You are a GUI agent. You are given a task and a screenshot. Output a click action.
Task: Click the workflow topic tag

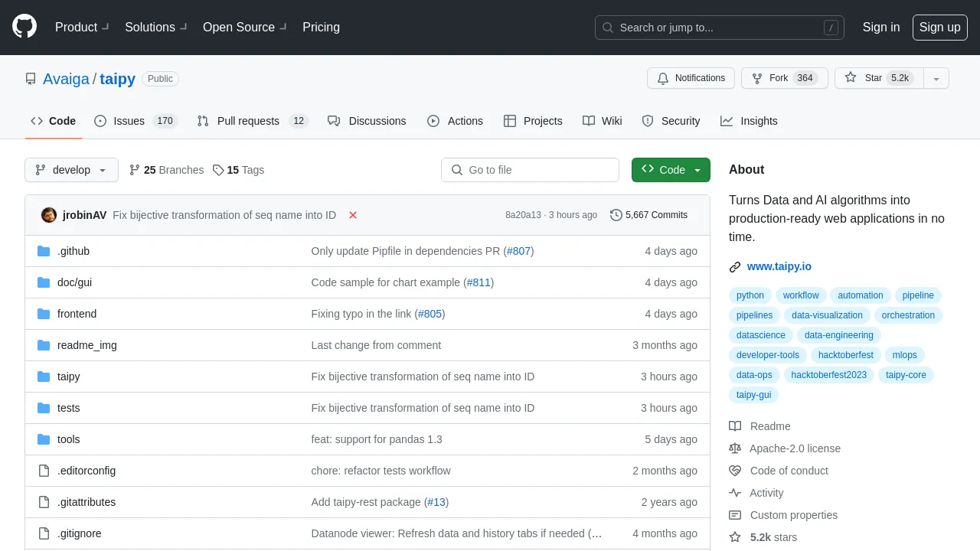point(801,295)
